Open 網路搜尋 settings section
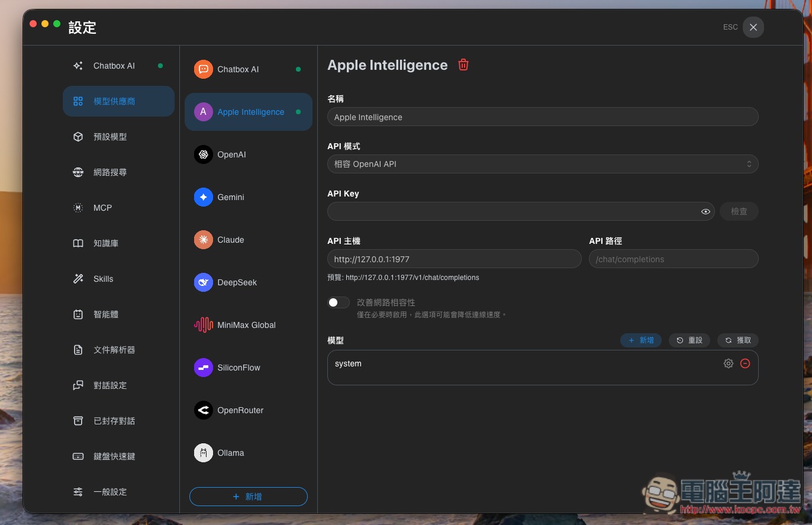Image resolution: width=812 pixels, height=525 pixels. [x=118, y=172]
